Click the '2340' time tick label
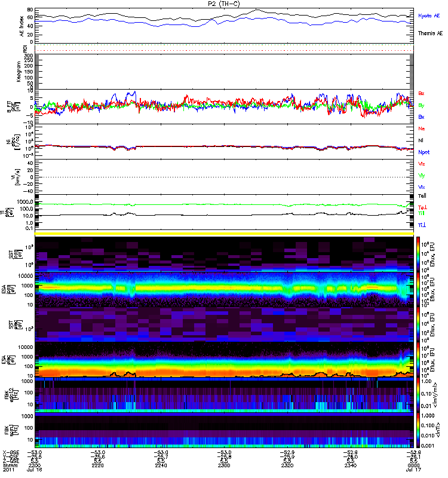Viewport: 448px width, 478px height. [350, 465]
